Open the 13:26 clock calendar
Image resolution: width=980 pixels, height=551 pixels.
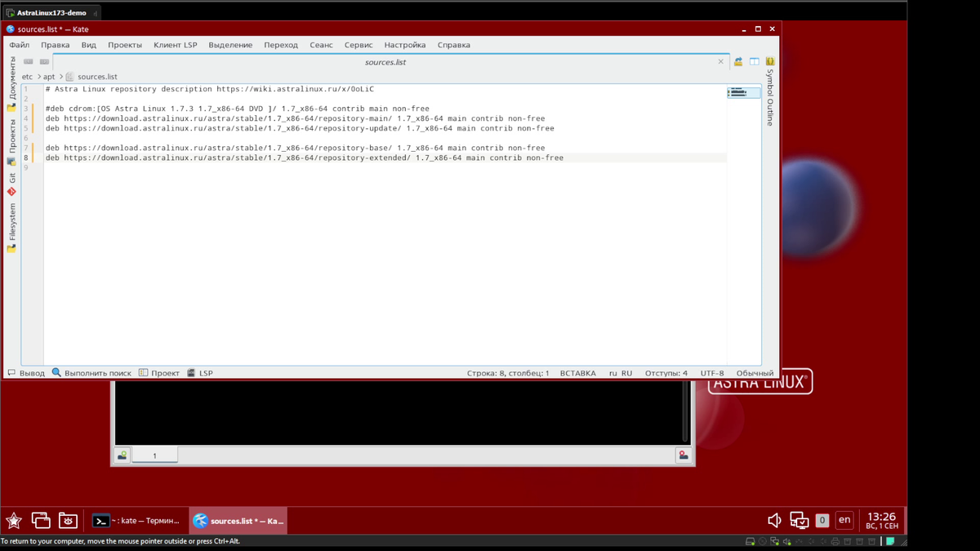(882, 520)
